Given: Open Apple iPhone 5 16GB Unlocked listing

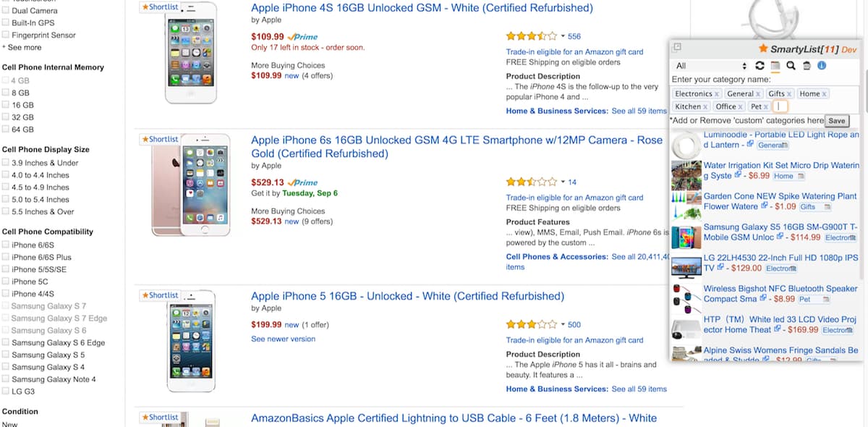Looking at the screenshot, I should tap(407, 296).
